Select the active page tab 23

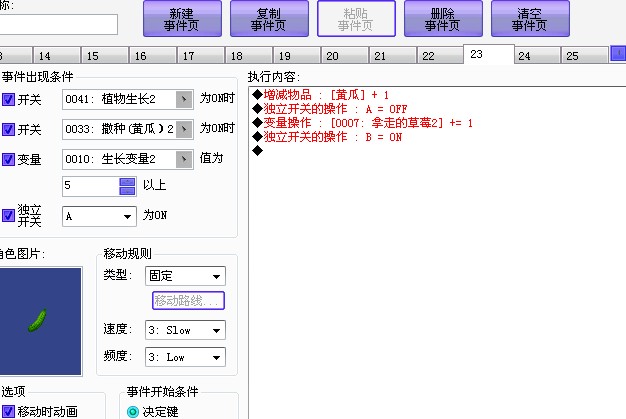489,54
